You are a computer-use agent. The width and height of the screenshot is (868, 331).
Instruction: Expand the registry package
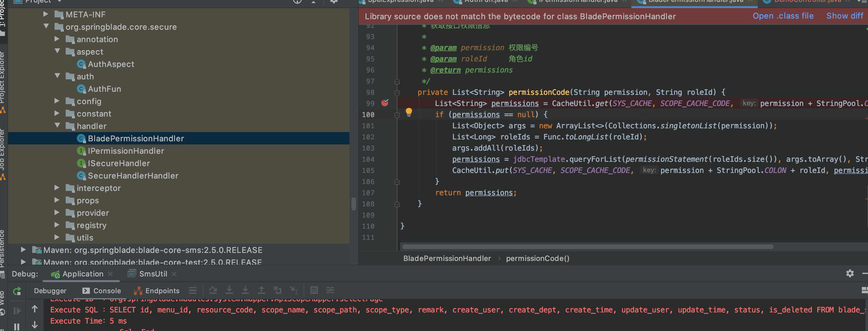coord(57,225)
